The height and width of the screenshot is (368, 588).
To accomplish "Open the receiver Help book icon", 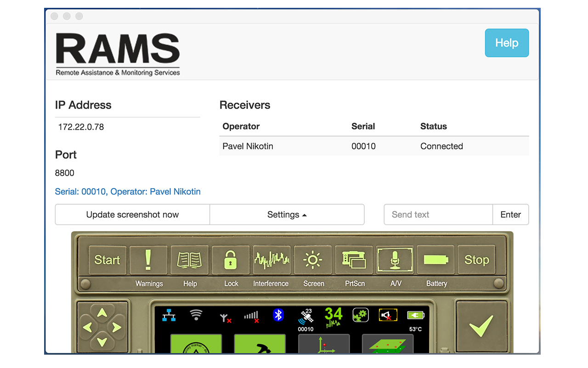I will [189, 260].
